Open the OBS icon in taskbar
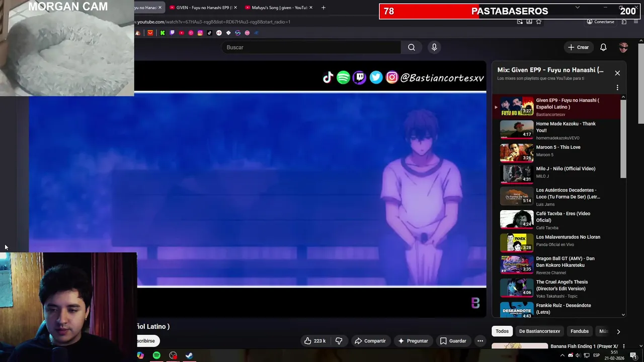Image resolution: width=644 pixels, height=362 pixels. 173,355
